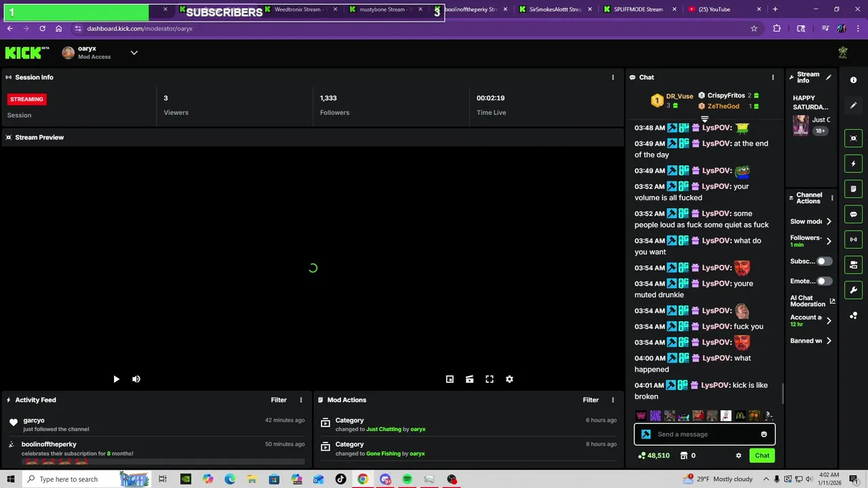Viewport: 868px width, 488px height.
Task: Expand Account age settings
Action: pyautogui.click(x=829, y=321)
